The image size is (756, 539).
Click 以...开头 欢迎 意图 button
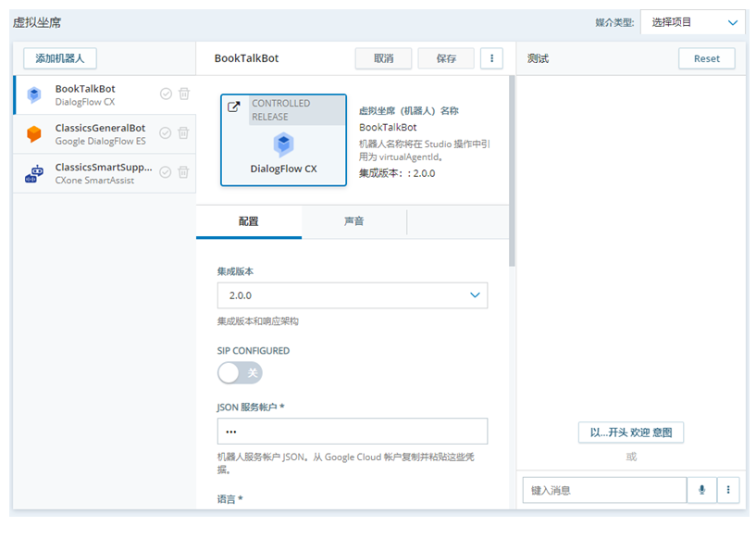[631, 432]
